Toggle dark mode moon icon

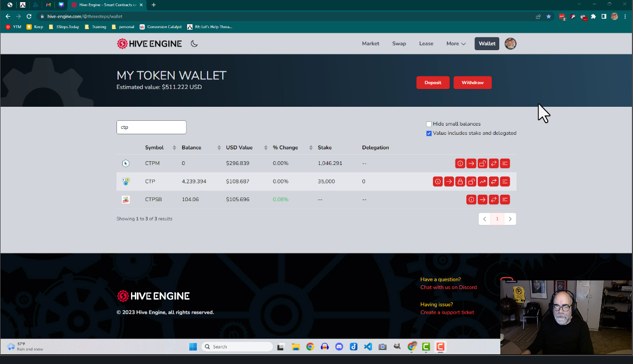point(194,44)
